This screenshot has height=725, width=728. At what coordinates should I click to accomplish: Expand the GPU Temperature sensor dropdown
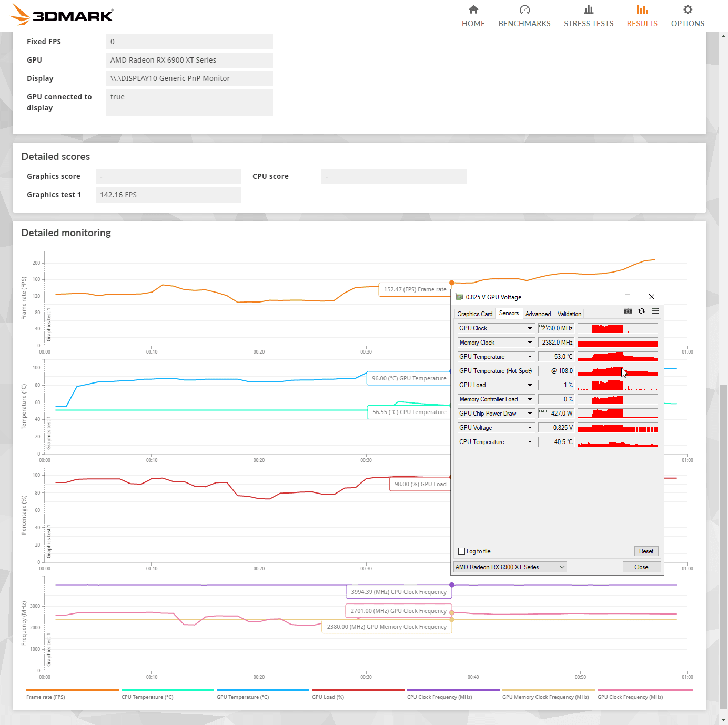tap(530, 357)
